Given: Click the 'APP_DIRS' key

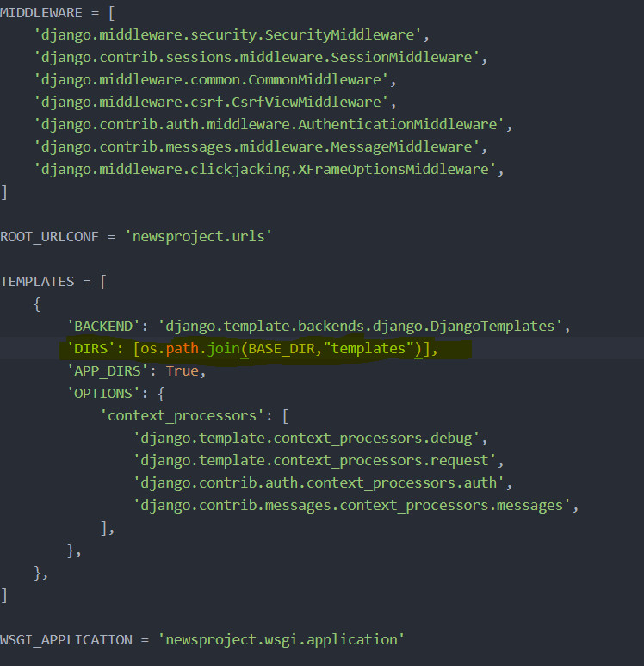Looking at the screenshot, I should [108, 371].
